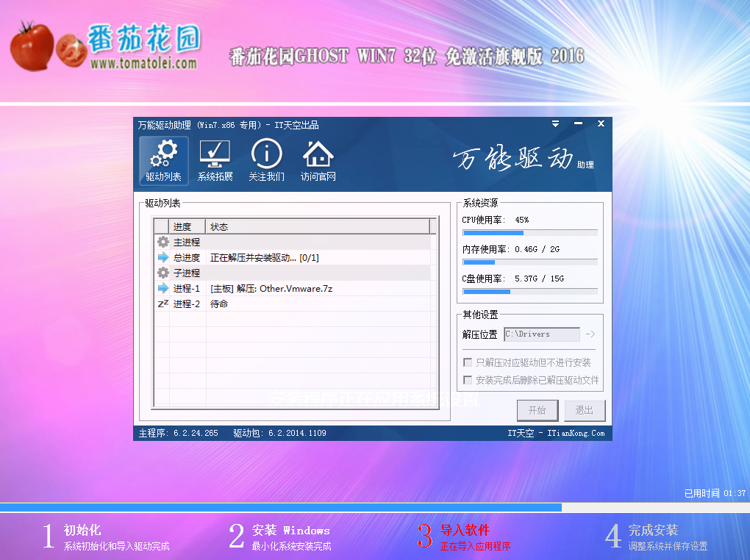Click step 2 安装 Windows in installer steps

click(x=280, y=536)
